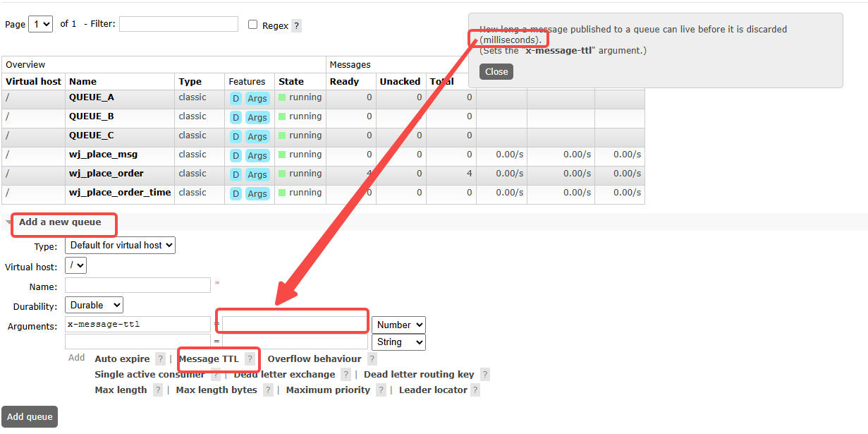The width and height of the screenshot is (868, 434).
Task: Open the Durability dropdown
Action: click(94, 306)
